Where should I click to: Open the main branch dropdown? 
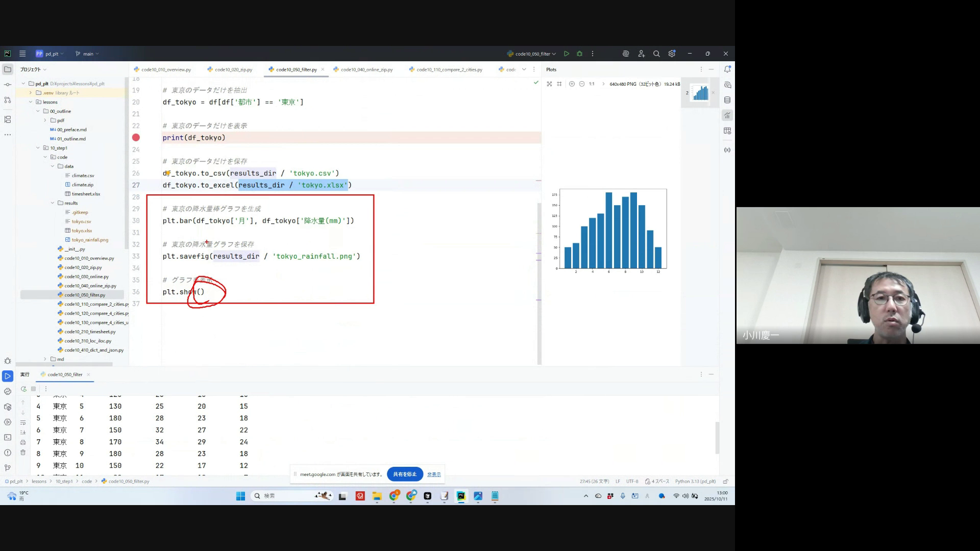(87, 54)
